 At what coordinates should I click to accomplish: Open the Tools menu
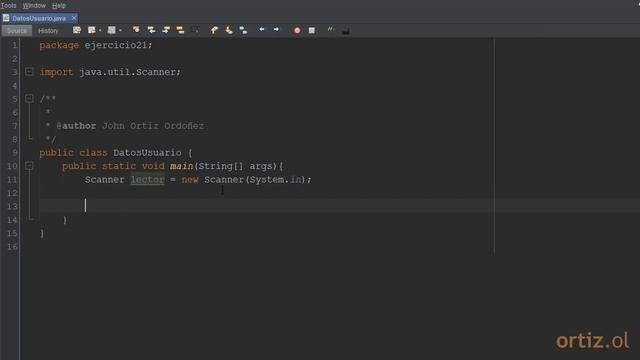click(8, 6)
